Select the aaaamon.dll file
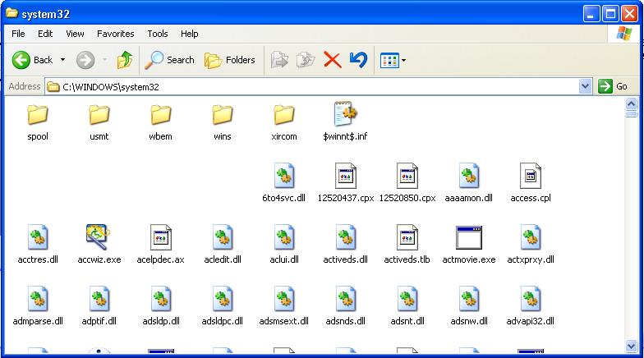 (468, 183)
